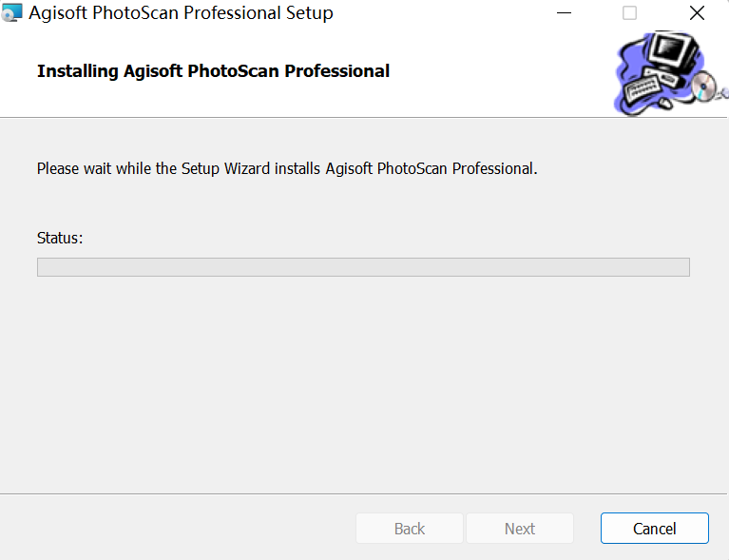Close the setup window with the X
Viewport: 729px width, 560px height.
coord(697,13)
